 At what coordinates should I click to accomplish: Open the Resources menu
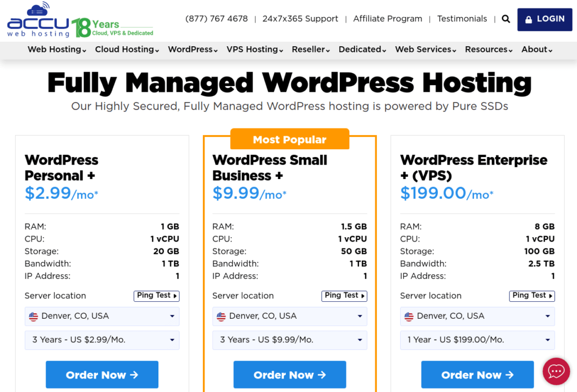point(489,50)
